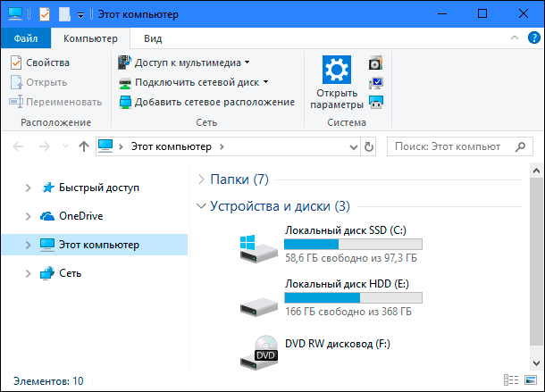Switch to large thumbnails view icon in status bar
Viewport: 545px width, 392px height.
531,380
